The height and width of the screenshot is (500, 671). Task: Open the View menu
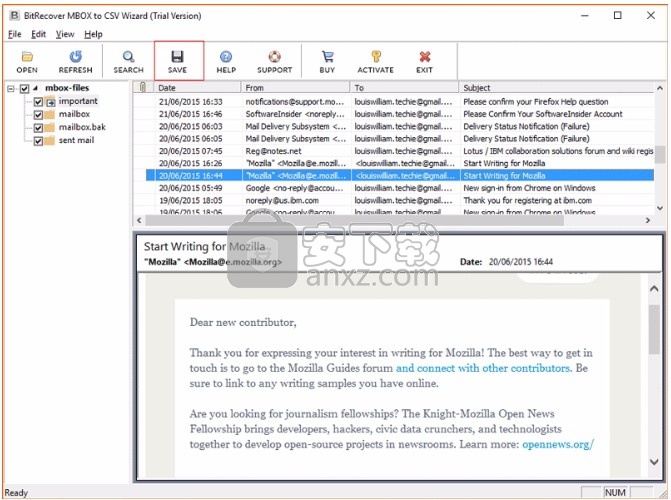[x=65, y=34]
